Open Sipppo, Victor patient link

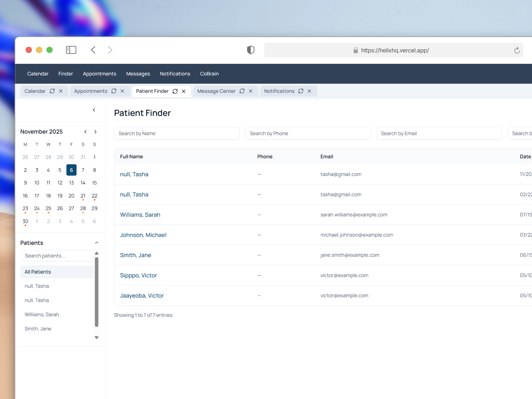pos(138,275)
